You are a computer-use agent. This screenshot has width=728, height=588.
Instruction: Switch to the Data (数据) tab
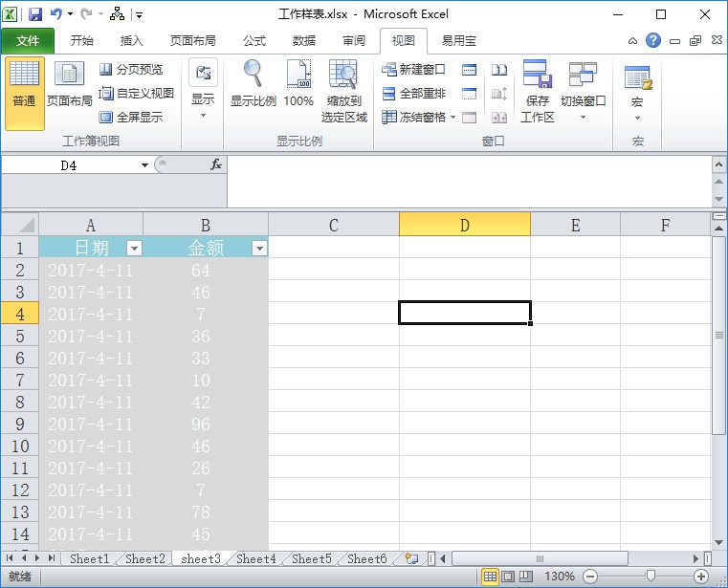303,41
